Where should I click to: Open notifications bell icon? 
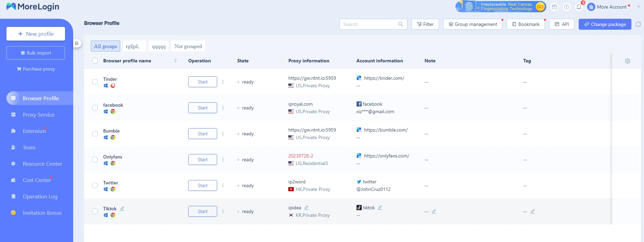[579, 7]
